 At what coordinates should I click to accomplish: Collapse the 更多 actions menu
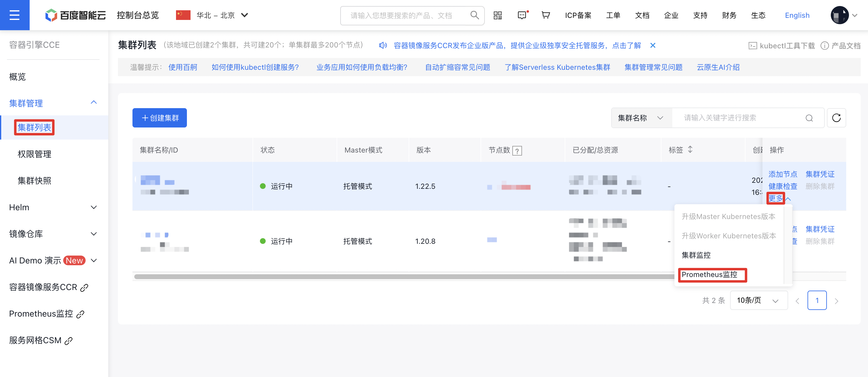tap(779, 198)
